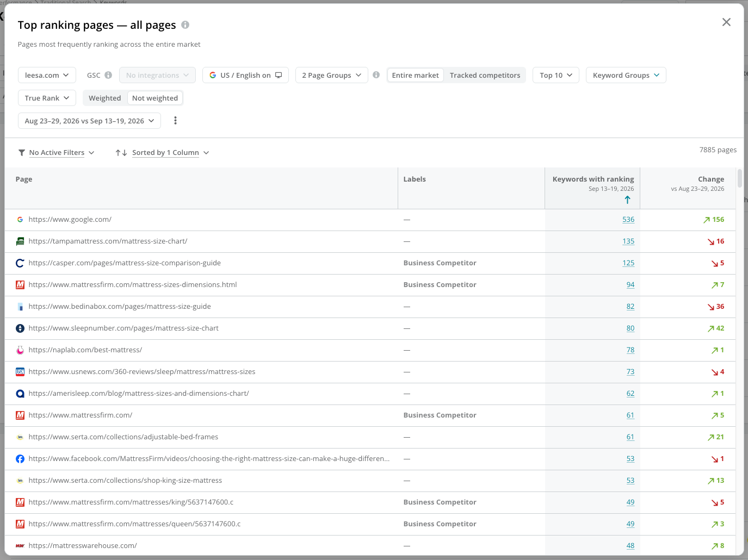The image size is (748, 560).
Task: Click the sort arrows icon
Action: pyautogui.click(x=121, y=153)
